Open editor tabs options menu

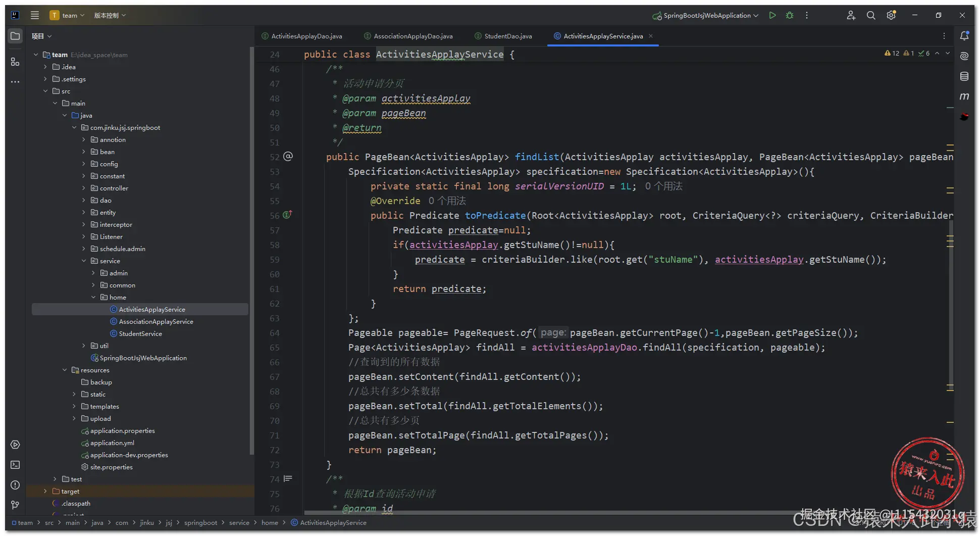(x=944, y=36)
